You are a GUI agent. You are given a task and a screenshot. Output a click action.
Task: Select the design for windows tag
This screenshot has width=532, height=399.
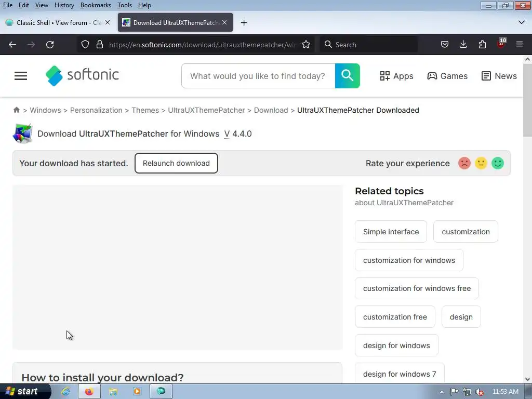point(396,345)
